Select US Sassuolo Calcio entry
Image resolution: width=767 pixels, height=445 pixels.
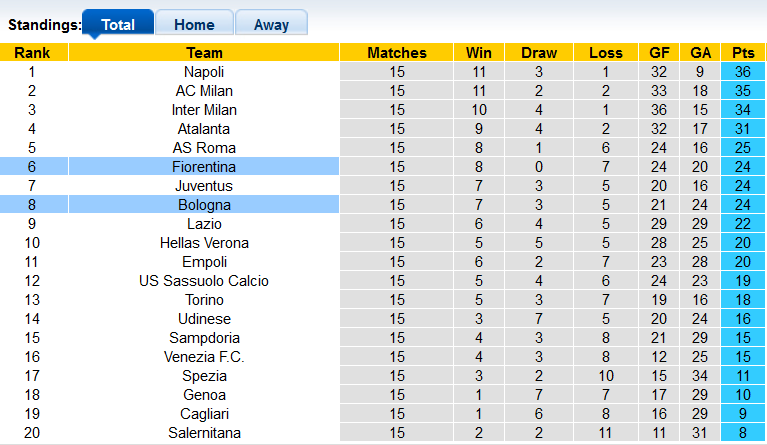(x=204, y=281)
